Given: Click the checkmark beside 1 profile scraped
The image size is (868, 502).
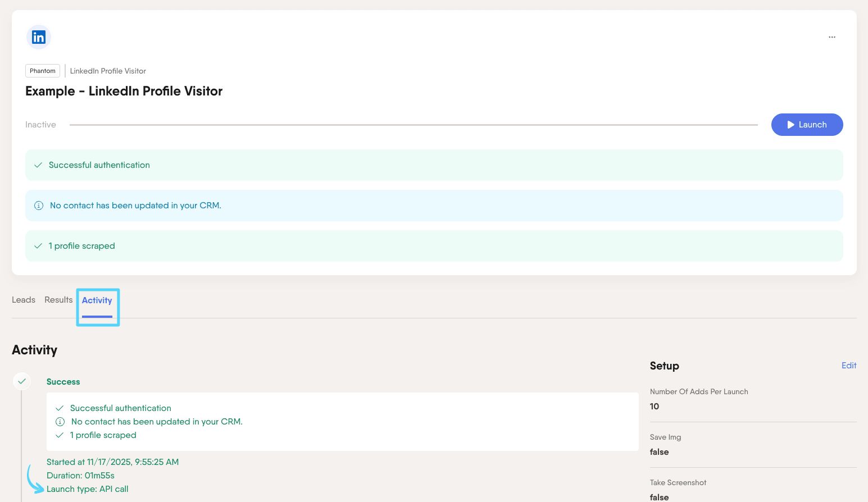Looking at the screenshot, I should click(x=38, y=246).
